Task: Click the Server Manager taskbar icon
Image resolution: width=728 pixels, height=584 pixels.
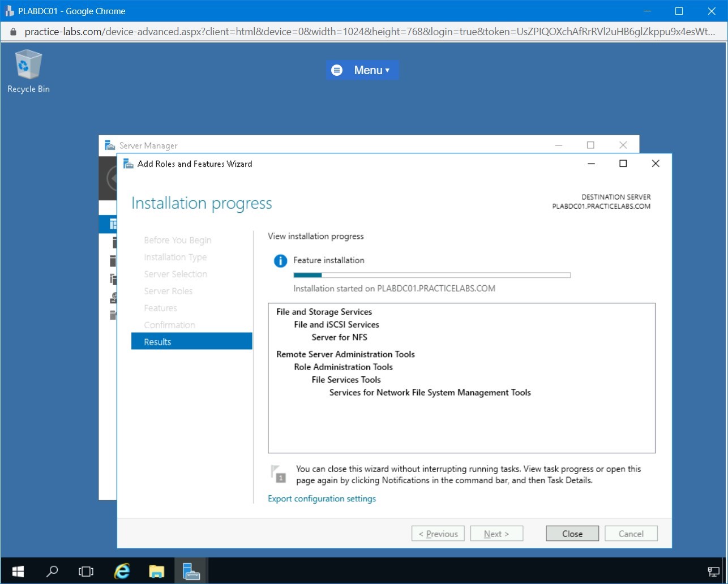Action: tap(191, 571)
